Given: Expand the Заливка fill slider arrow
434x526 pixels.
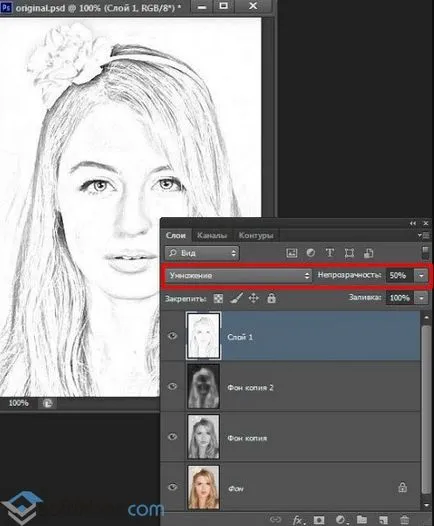Looking at the screenshot, I should pyautogui.click(x=421, y=298).
